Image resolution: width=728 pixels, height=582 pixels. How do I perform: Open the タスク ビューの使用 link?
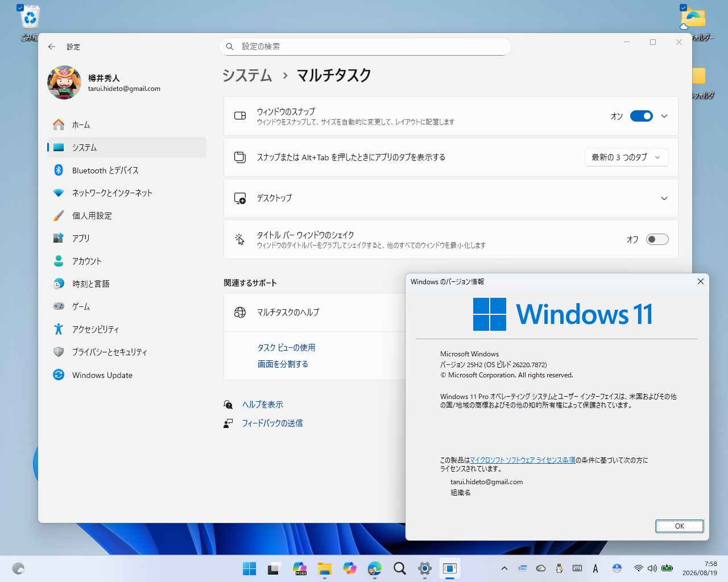pyautogui.click(x=286, y=347)
